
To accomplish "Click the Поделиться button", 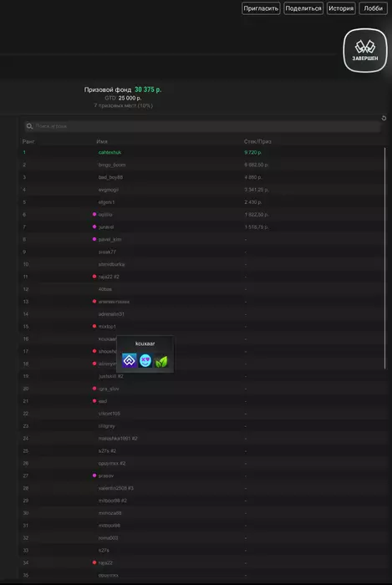I will pos(303,8).
